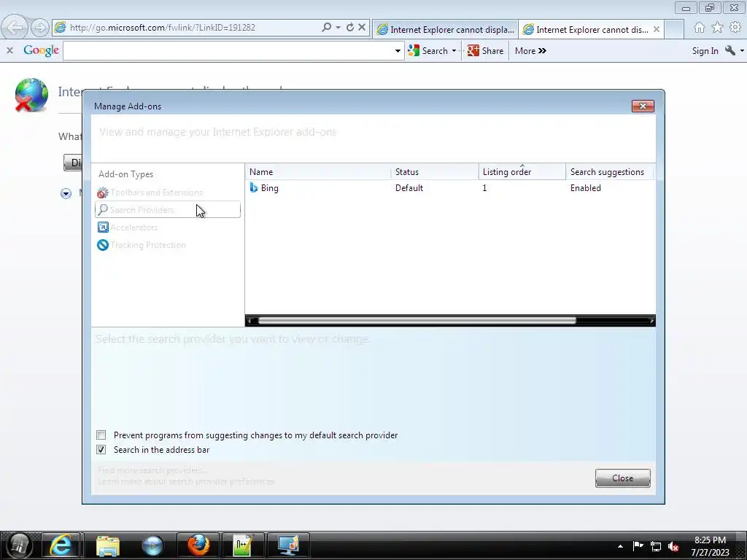
Task: Click scrollbar left arrow in provider list
Action: 249,321
